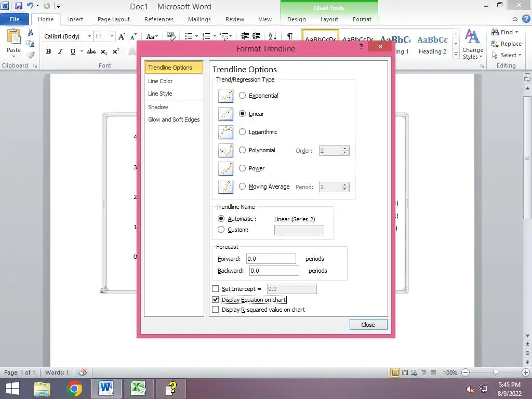Toggle Underline formatting

73,51
